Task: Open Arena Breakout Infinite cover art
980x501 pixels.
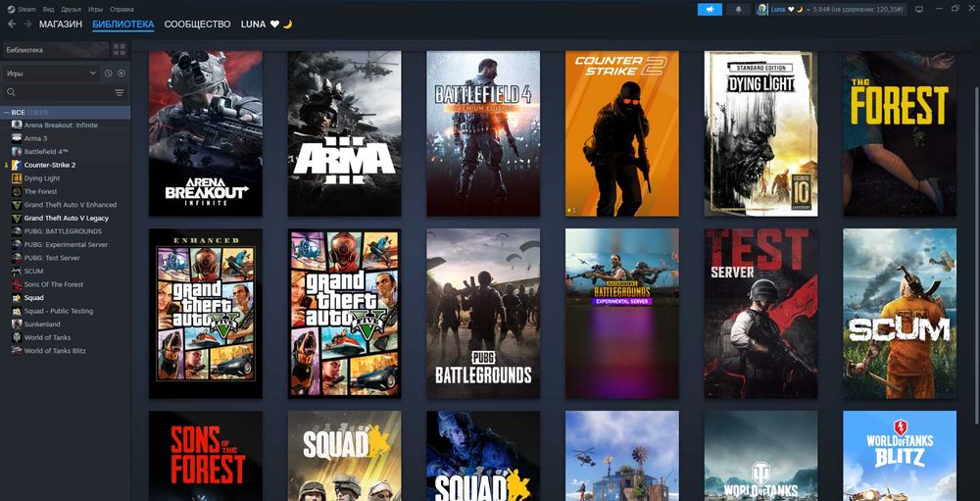Action: 206,134
